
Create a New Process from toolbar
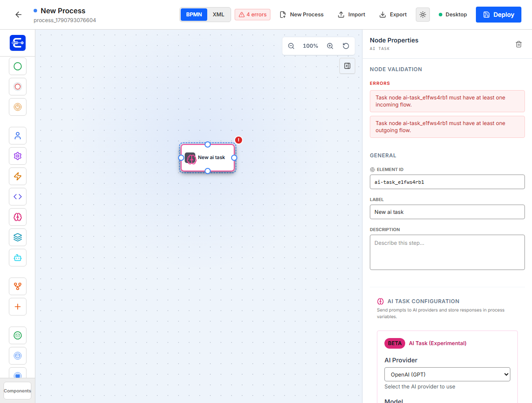[x=302, y=15]
